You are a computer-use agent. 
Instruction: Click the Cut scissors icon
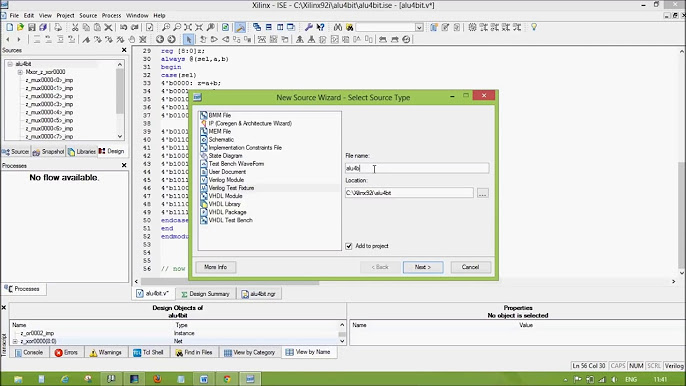coord(75,27)
